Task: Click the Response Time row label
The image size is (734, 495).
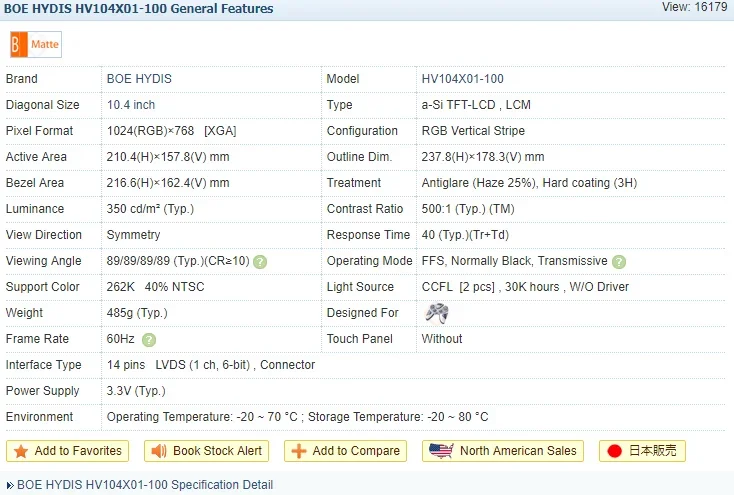Action: point(368,235)
